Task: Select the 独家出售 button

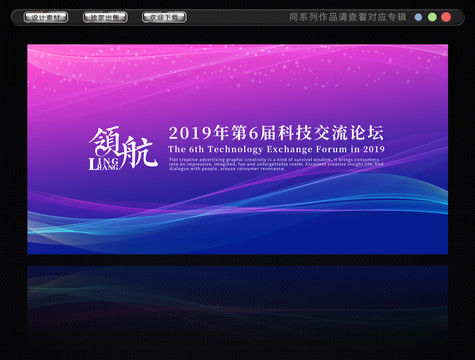Action: pos(105,17)
